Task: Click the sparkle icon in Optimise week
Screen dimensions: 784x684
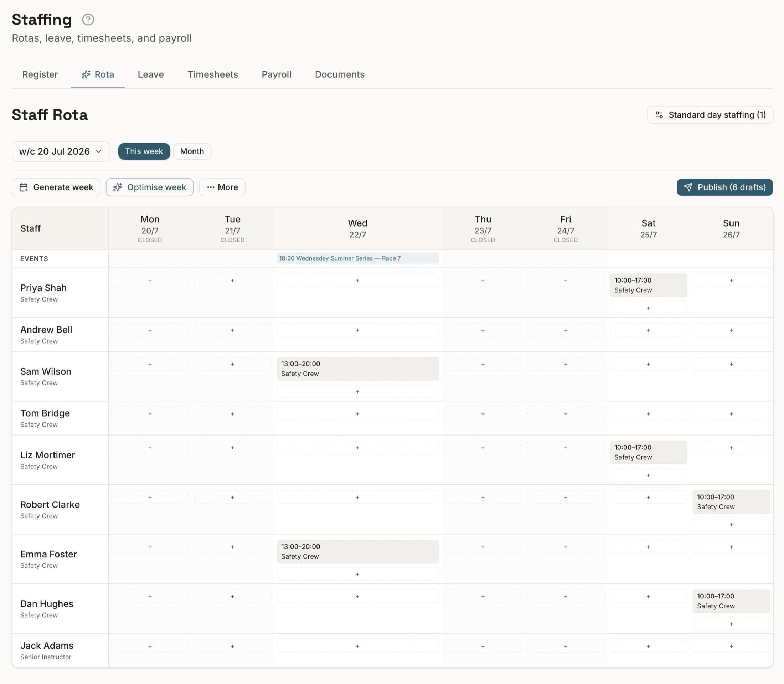Action: pos(118,187)
